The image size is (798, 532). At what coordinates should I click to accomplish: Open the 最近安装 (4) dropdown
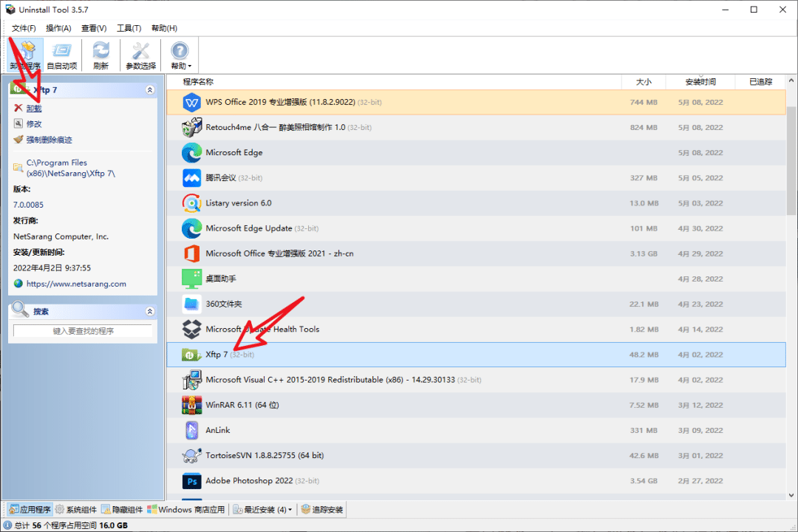[262, 510]
